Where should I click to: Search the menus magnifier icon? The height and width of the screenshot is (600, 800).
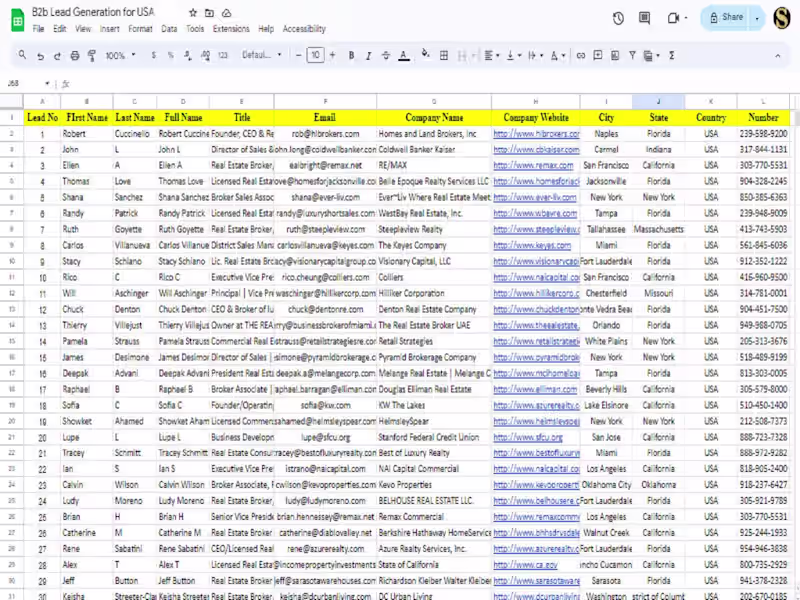coord(22,55)
